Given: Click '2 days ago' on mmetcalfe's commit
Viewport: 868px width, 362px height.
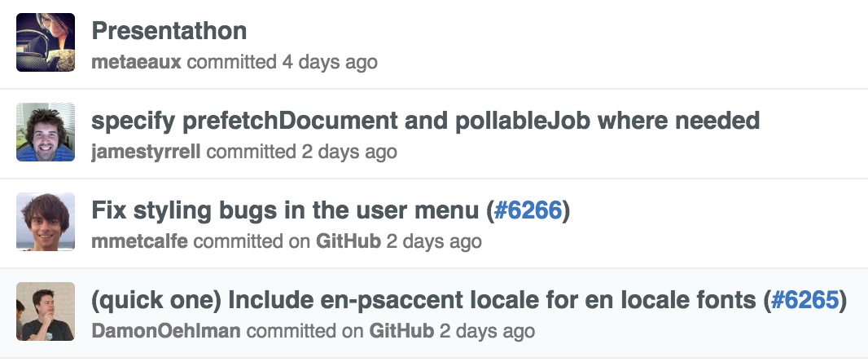Looking at the screenshot, I should point(433,241).
